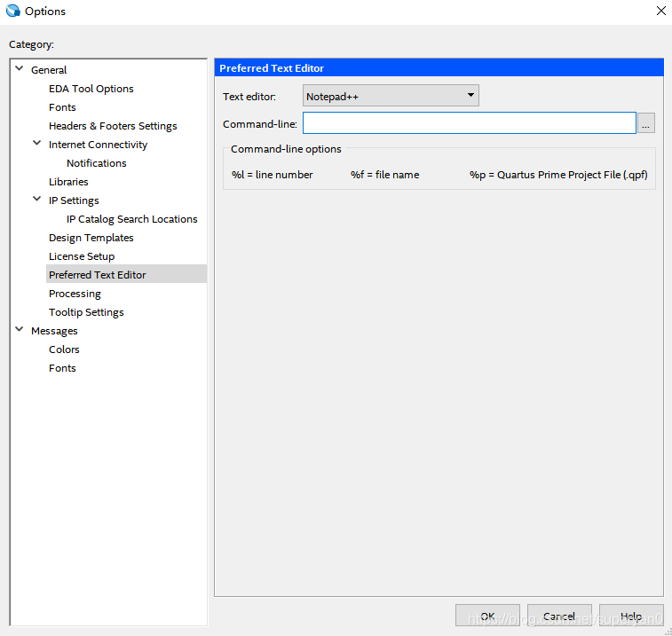Image resolution: width=672 pixels, height=636 pixels.
Task: Collapse the General category chevron
Action: (20, 68)
